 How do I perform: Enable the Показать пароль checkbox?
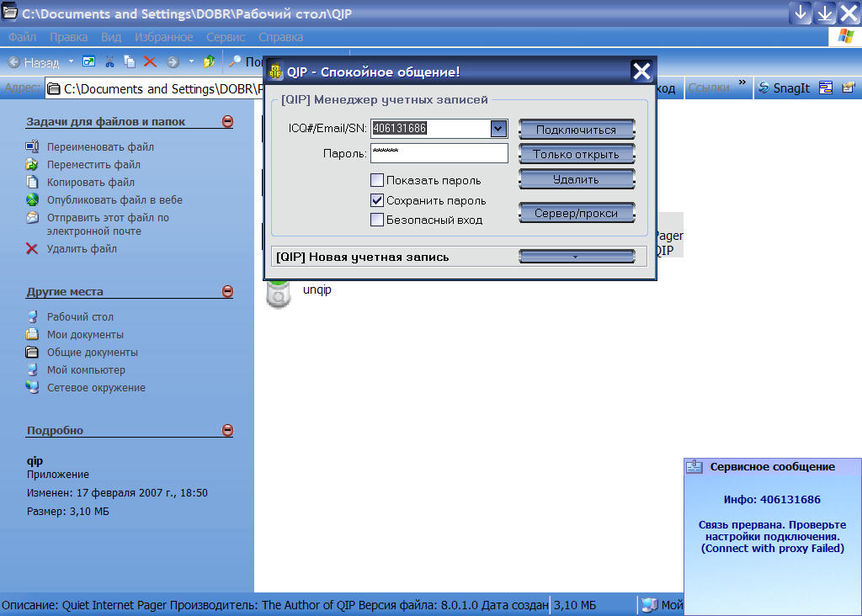click(377, 180)
